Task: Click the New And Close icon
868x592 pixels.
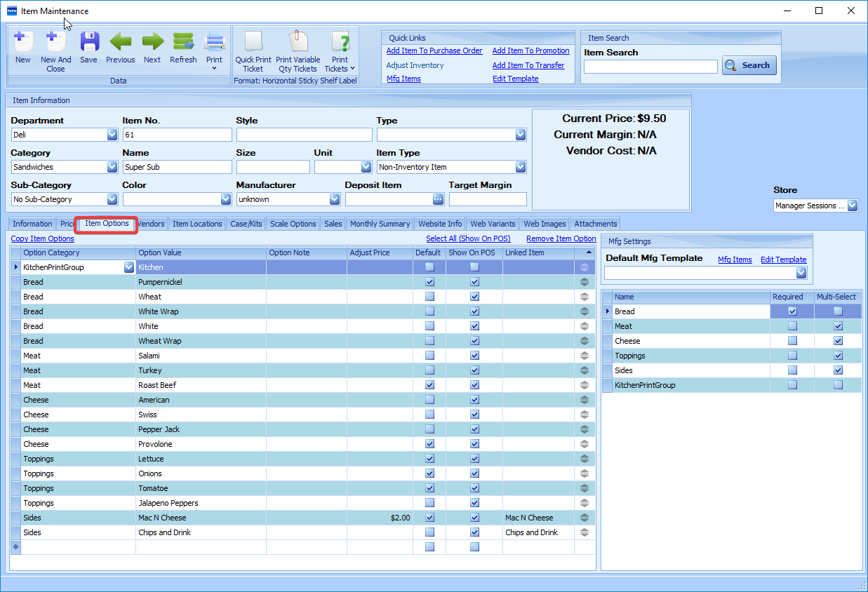Action: click(55, 43)
